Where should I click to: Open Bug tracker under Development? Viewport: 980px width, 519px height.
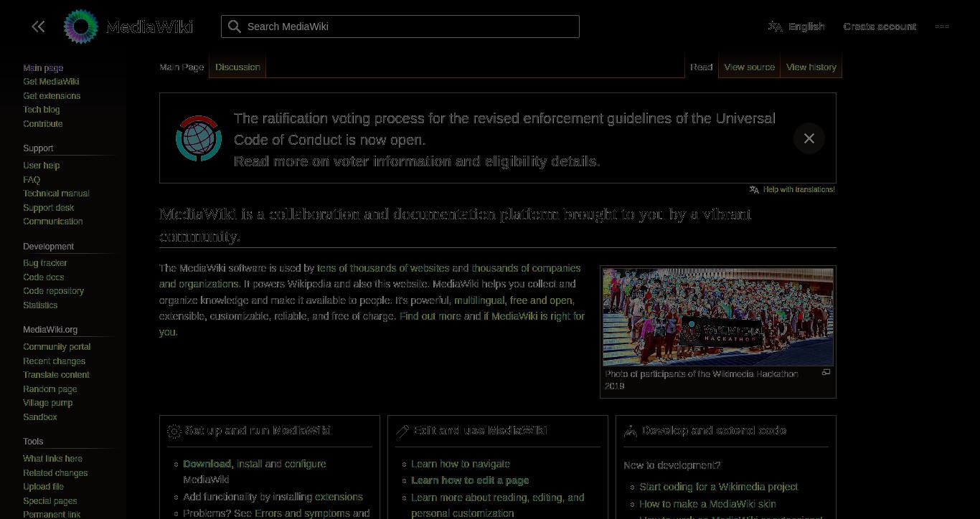[x=44, y=263]
